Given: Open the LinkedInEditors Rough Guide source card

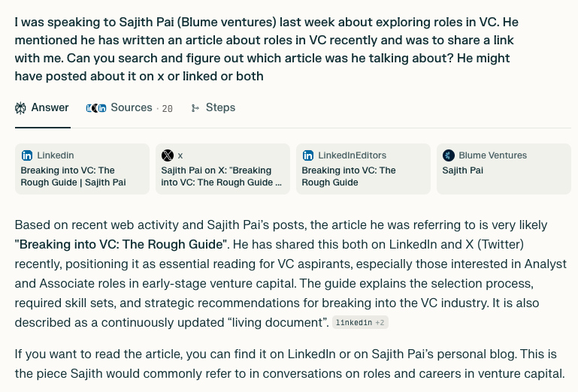Looking at the screenshot, I should coord(364,169).
